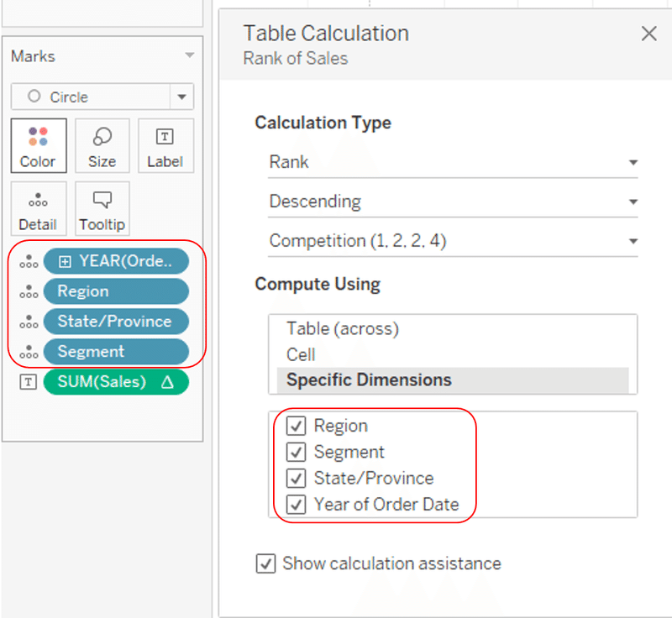Viewport: 672px width, 618px height.
Task: Click the plus icon on YEAR(Orde.. pill
Action: point(65,261)
